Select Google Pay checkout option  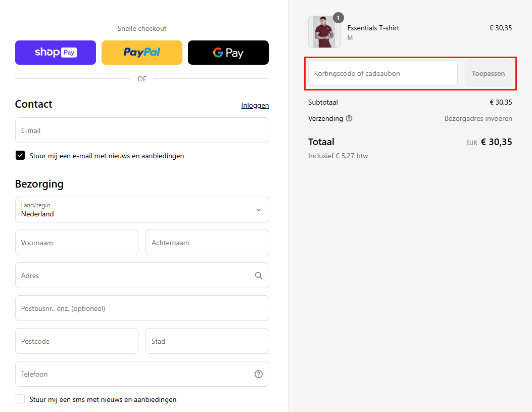(228, 53)
